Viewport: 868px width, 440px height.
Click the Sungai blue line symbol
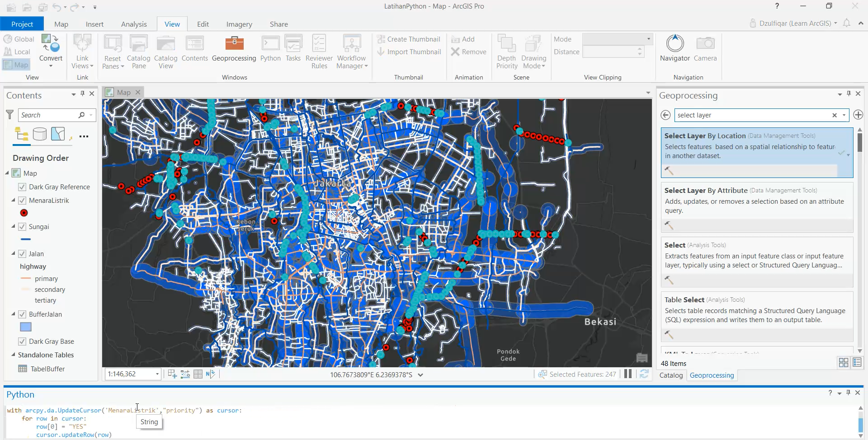26,239
